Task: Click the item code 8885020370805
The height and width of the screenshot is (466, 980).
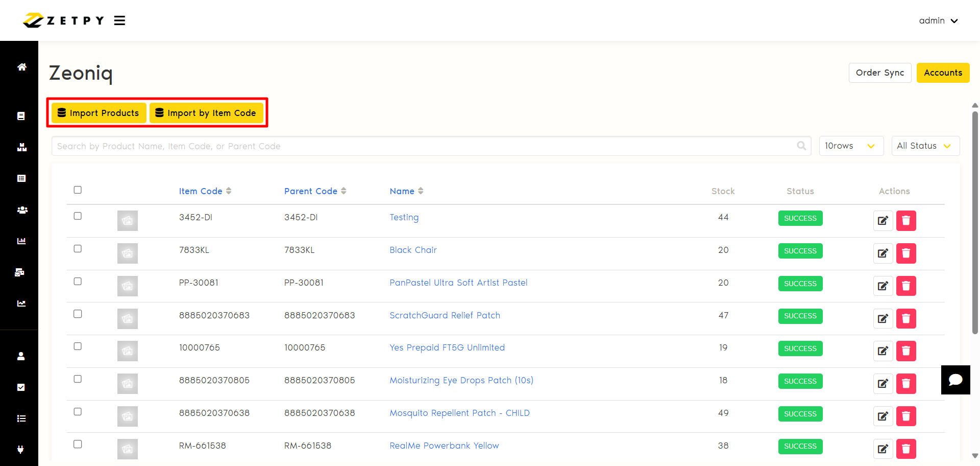Action: point(214,380)
